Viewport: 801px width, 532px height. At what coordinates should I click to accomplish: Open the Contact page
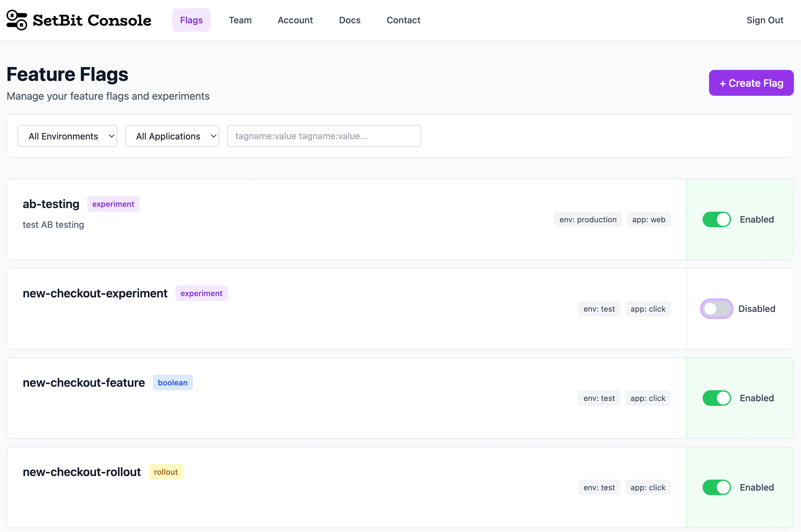pos(403,20)
